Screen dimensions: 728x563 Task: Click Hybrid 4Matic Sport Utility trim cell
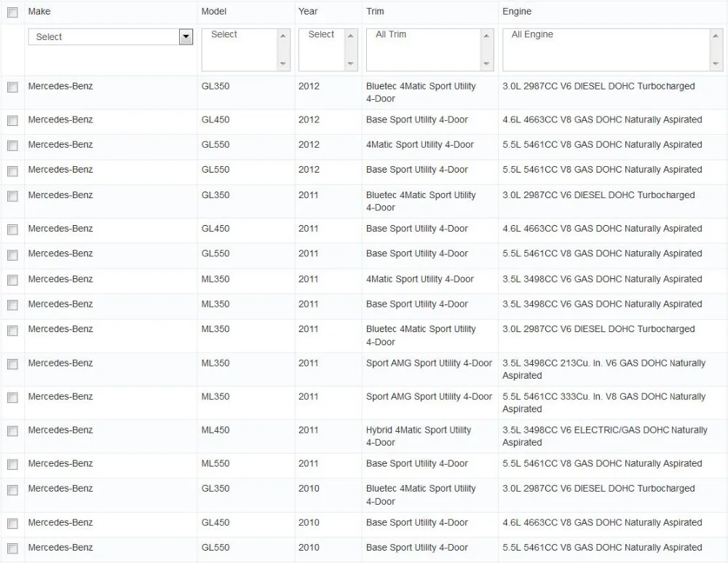pos(419,436)
